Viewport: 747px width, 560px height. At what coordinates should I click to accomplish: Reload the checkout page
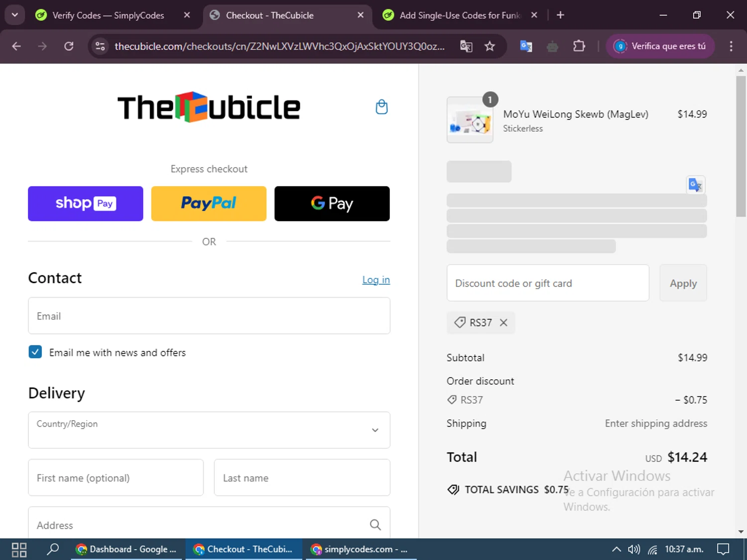point(69,46)
